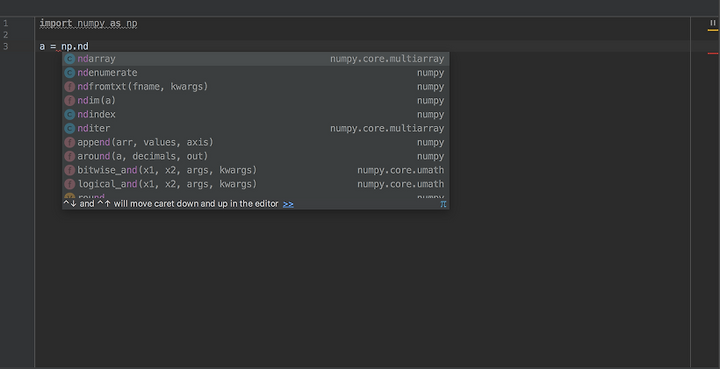Image resolution: width=720 pixels, height=369 pixels.
Task: Place caret in 'import numpy as np' line
Action: point(88,23)
